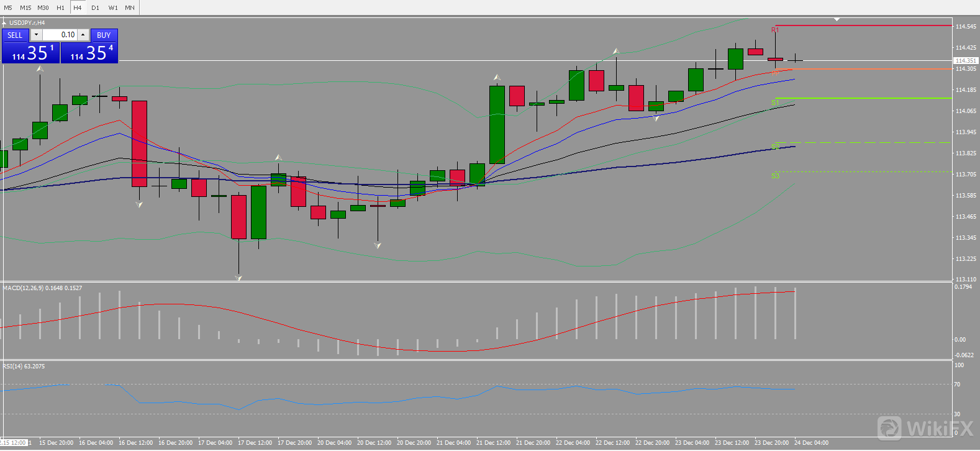Switch to the M30 timeframe
Image resolution: width=980 pixels, height=451 pixels.
pos(43,7)
